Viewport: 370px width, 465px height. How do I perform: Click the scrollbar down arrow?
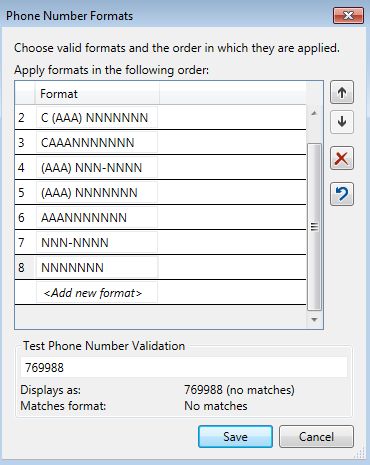click(x=314, y=320)
